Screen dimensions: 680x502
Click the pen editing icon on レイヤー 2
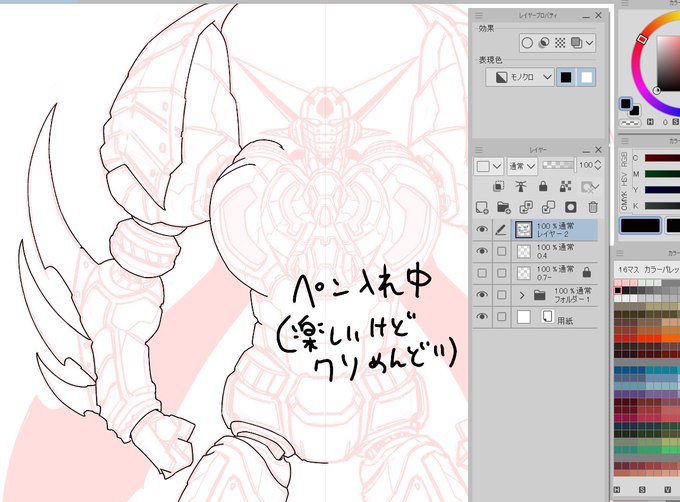[x=501, y=229]
